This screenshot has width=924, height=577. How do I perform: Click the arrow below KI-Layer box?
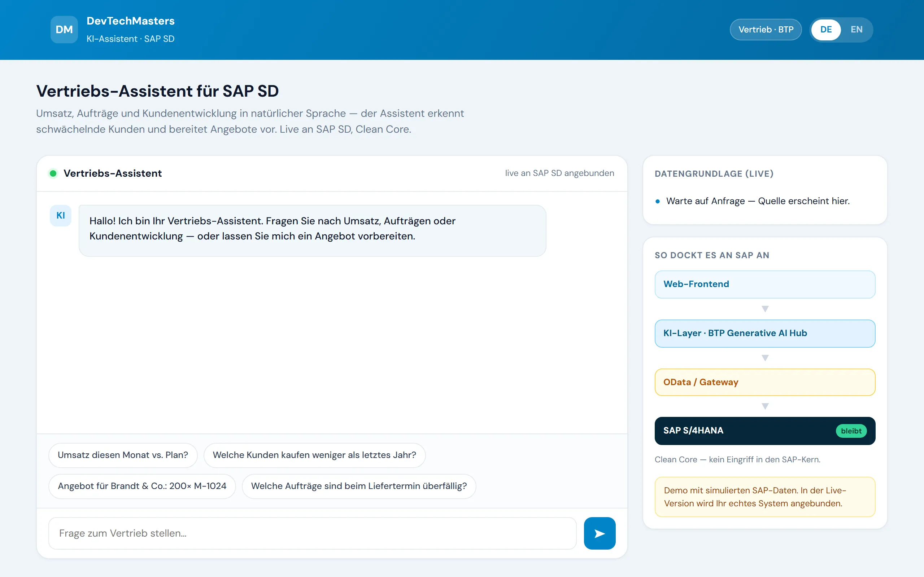point(765,358)
